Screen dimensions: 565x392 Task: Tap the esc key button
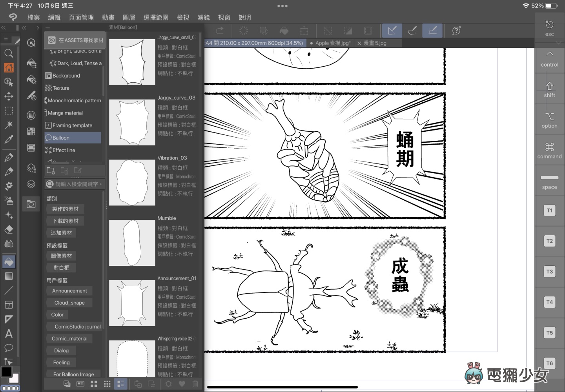pyautogui.click(x=549, y=28)
